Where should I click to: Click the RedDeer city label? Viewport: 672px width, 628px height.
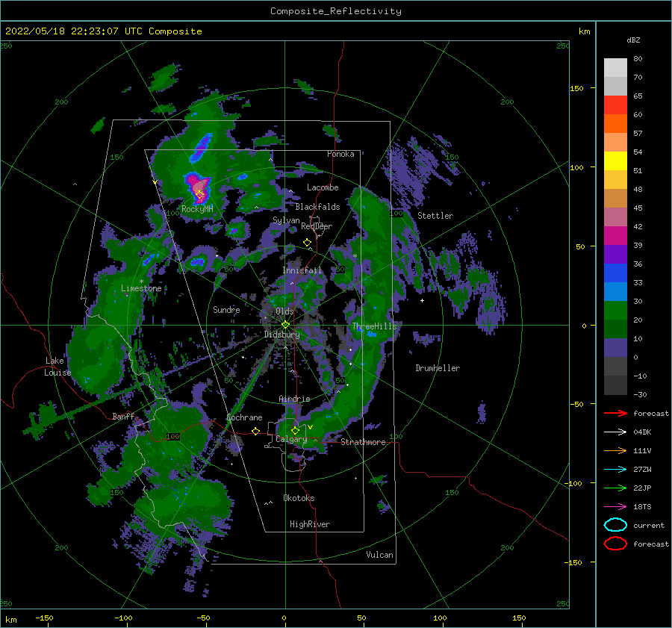[x=317, y=226]
